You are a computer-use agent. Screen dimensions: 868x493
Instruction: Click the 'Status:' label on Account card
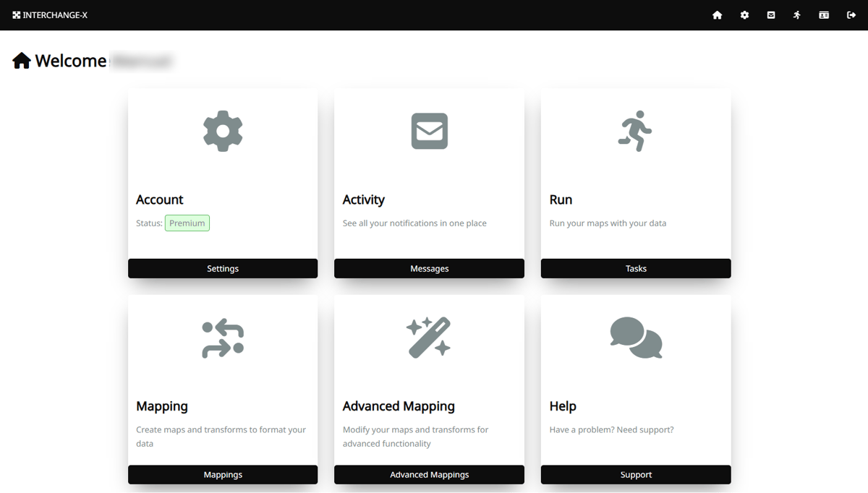[x=149, y=223]
